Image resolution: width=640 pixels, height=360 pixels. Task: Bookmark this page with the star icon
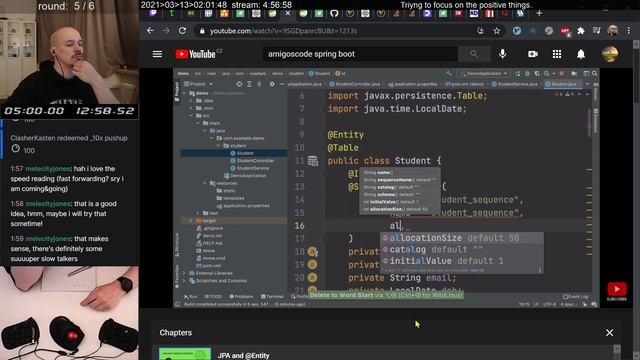pos(497,31)
